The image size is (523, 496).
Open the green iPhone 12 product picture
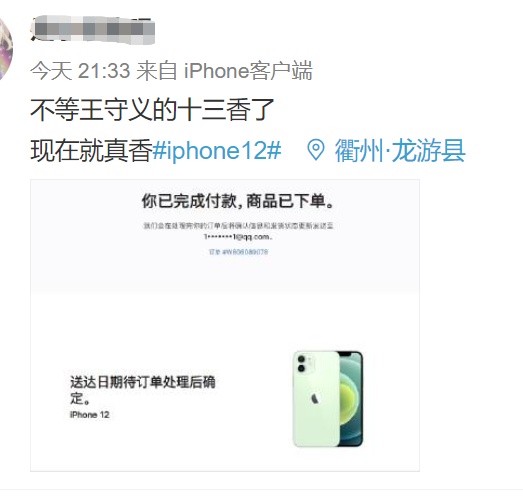click(x=328, y=399)
